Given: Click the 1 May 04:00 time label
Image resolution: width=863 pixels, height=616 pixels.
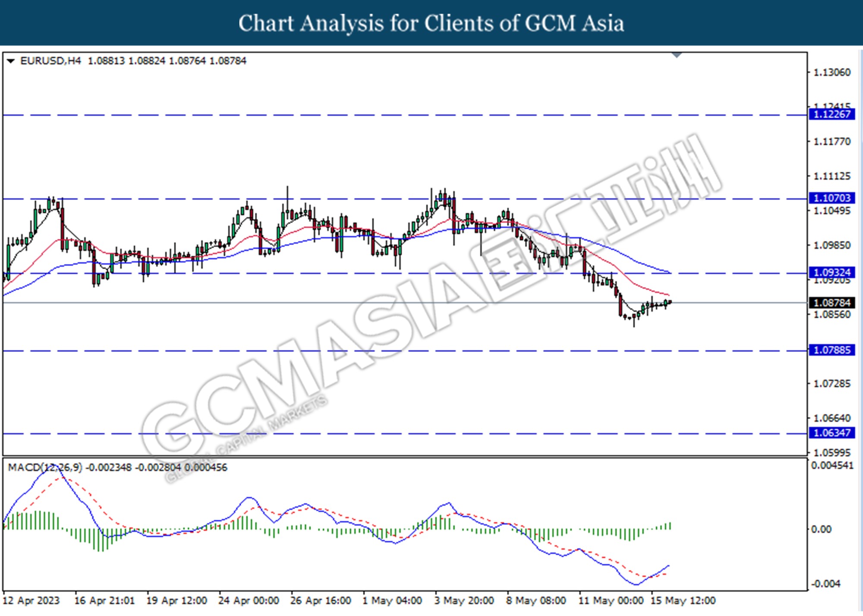Looking at the screenshot, I should [x=392, y=600].
